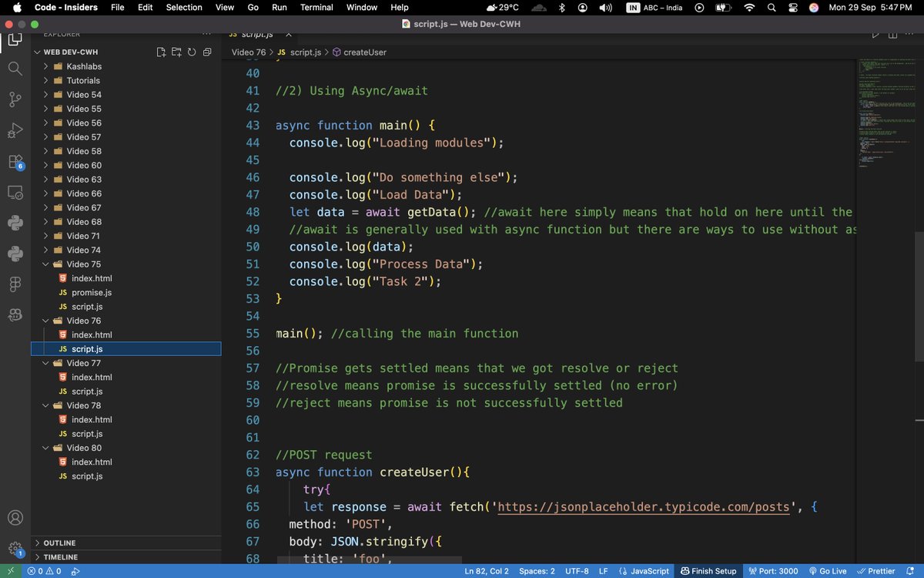Image resolution: width=924 pixels, height=578 pixels.
Task: Click the Go Live server button
Action: point(827,571)
